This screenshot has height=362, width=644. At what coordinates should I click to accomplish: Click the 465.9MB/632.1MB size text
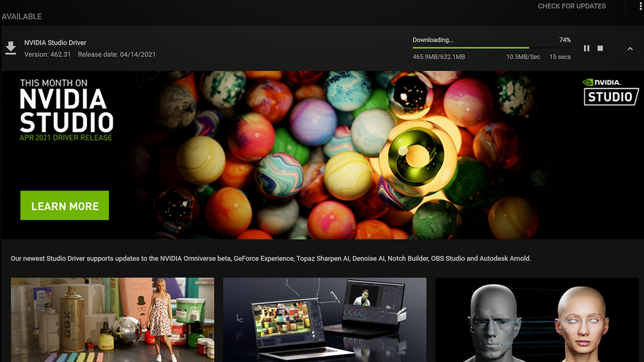click(x=439, y=57)
